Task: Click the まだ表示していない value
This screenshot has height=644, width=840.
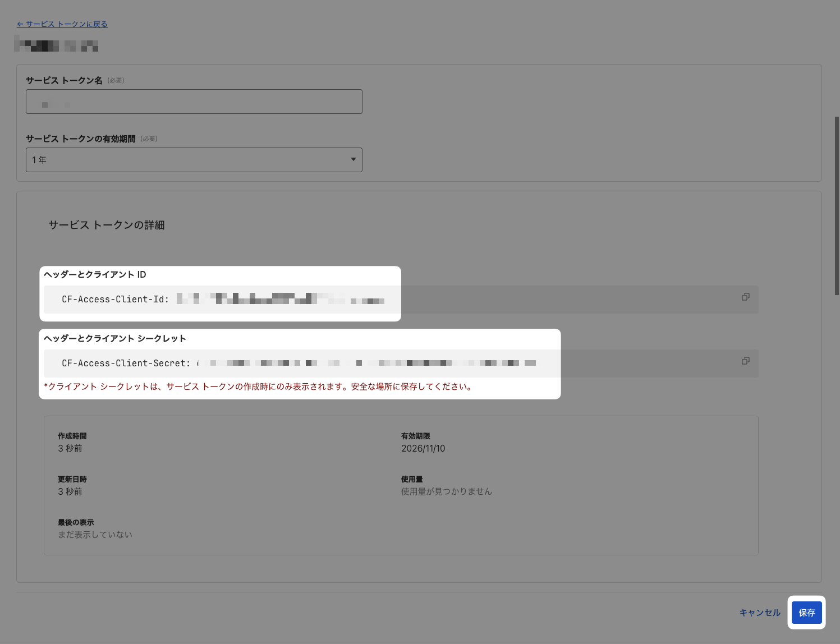Action: tap(95, 535)
